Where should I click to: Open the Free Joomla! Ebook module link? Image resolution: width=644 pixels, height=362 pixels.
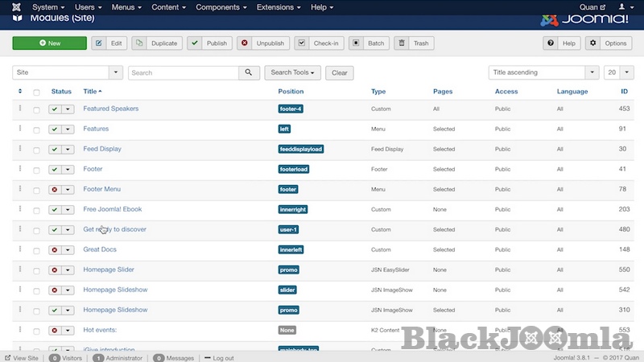[x=112, y=209]
